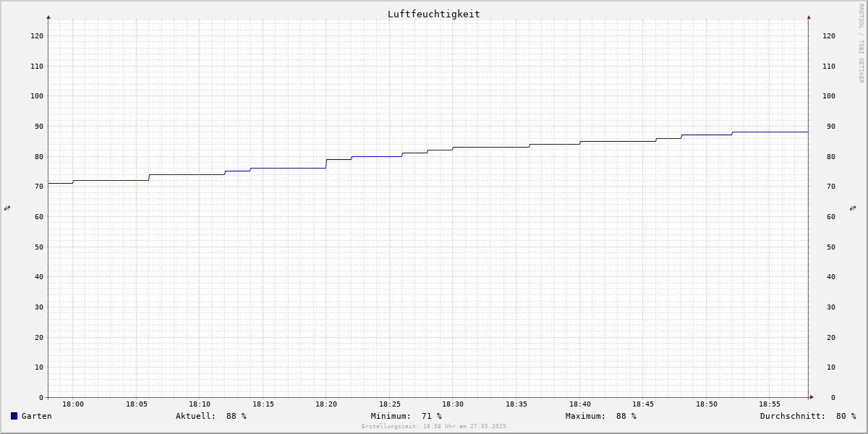
Task: Click the 18:00 time axis label
Action: click(73, 404)
